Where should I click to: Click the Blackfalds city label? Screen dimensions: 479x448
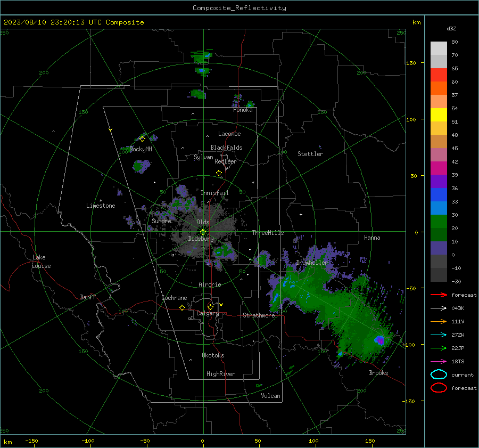point(226,148)
